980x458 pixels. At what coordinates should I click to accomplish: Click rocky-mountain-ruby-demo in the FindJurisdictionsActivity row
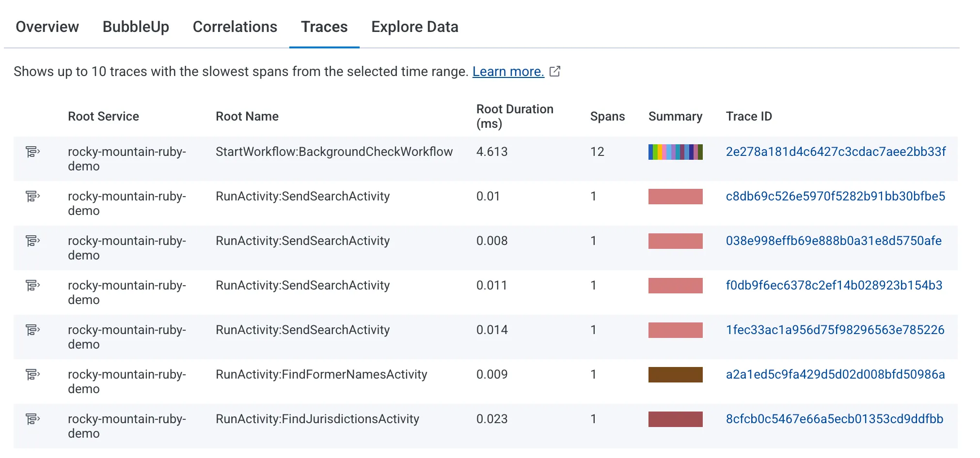pos(127,426)
